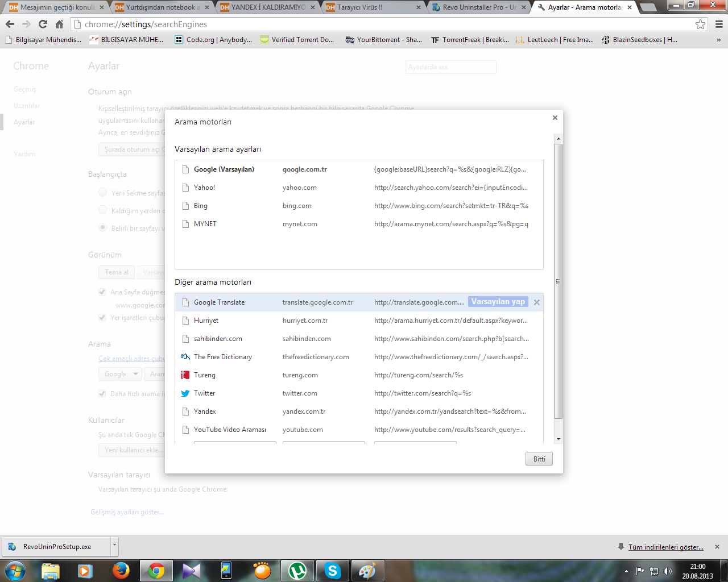Go back with the browser back arrow

coord(10,24)
